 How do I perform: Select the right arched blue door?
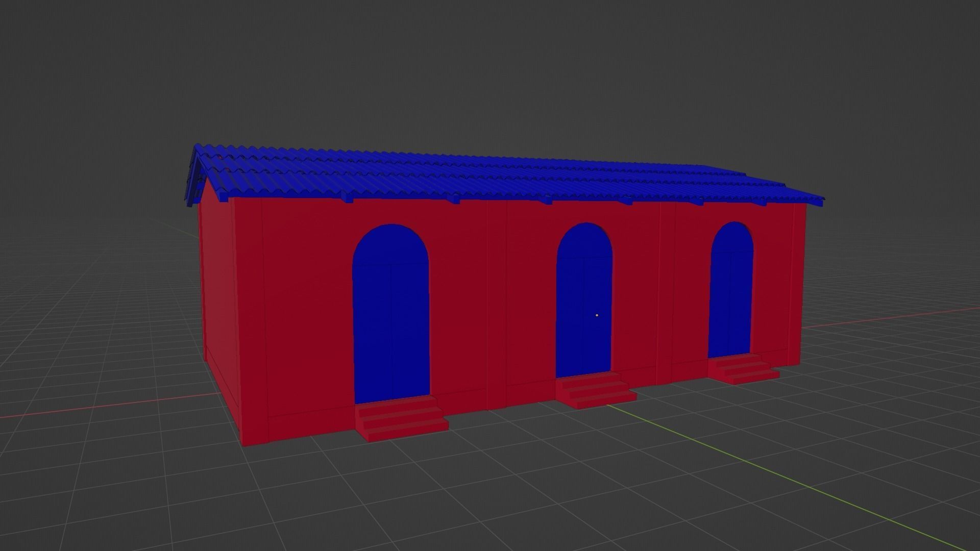point(730,290)
